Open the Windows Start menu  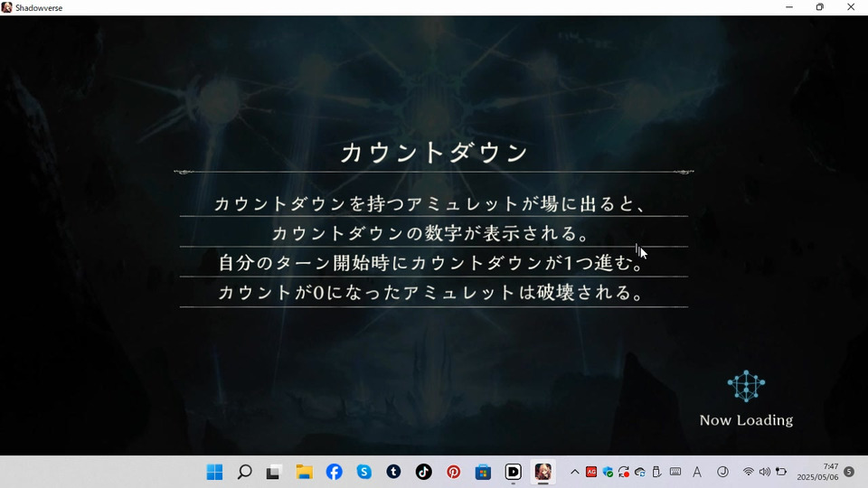tap(214, 472)
